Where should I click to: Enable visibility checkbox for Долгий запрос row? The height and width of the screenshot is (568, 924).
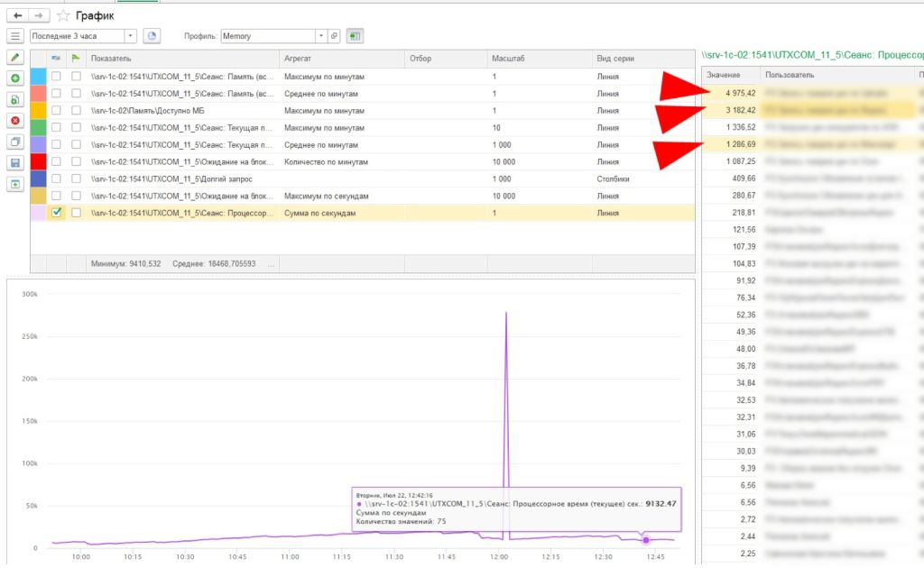click(57, 179)
